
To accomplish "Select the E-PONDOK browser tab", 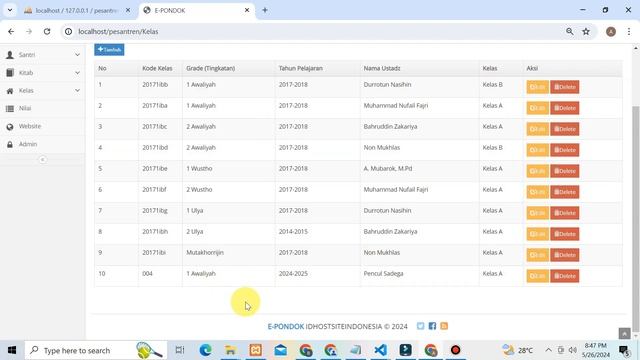I will pos(196,11).
